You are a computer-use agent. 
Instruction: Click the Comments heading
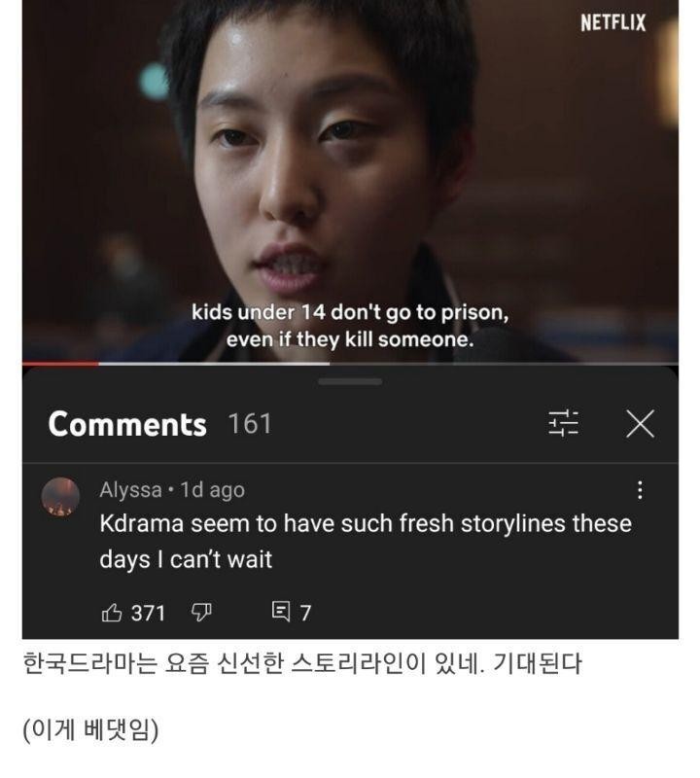click(127, 425)
